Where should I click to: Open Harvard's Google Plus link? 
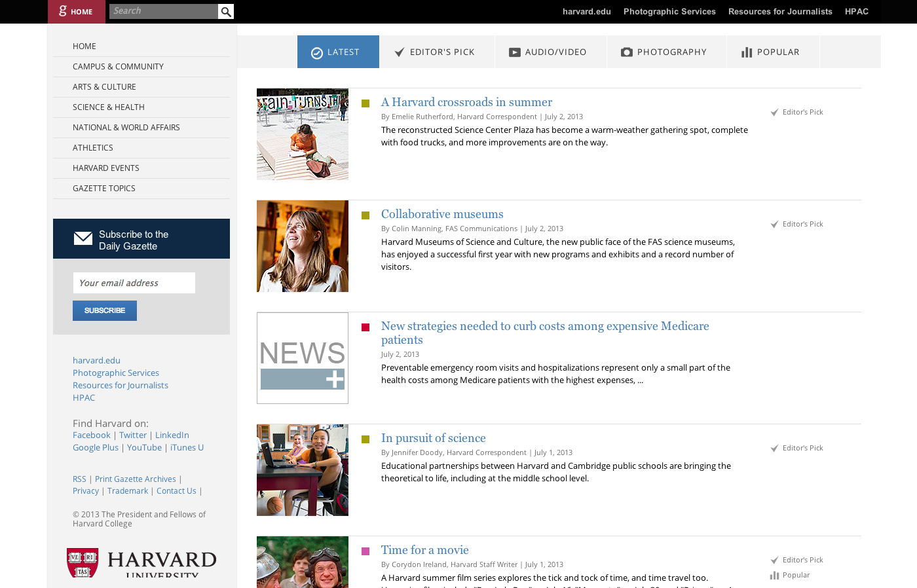pos(96,448)
